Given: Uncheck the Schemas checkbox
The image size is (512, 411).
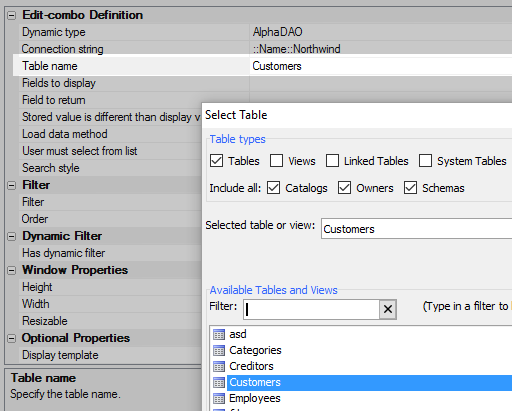Looking at the screenshot, I should tap(410, 188).
